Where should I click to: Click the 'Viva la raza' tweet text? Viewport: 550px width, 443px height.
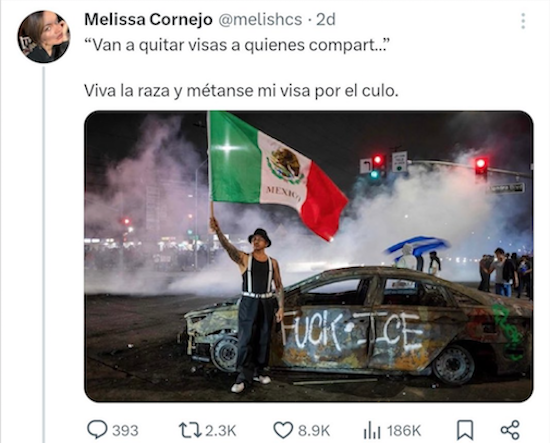[x=241, y=91]
